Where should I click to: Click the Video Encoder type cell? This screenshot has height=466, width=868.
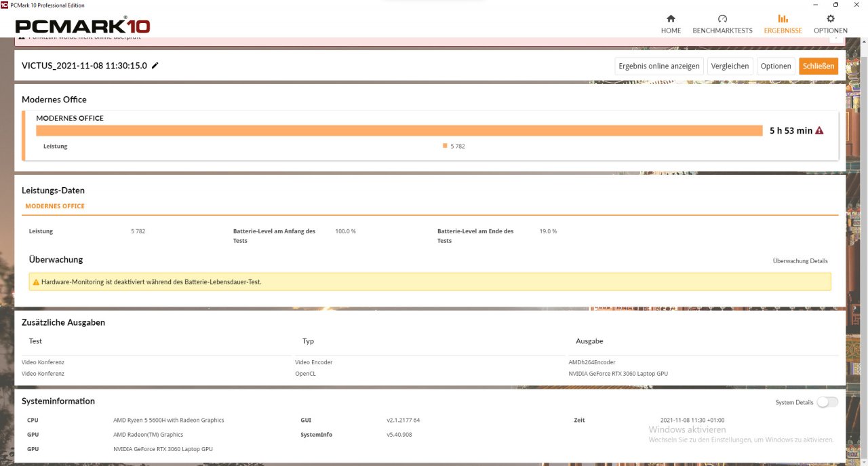313,362
